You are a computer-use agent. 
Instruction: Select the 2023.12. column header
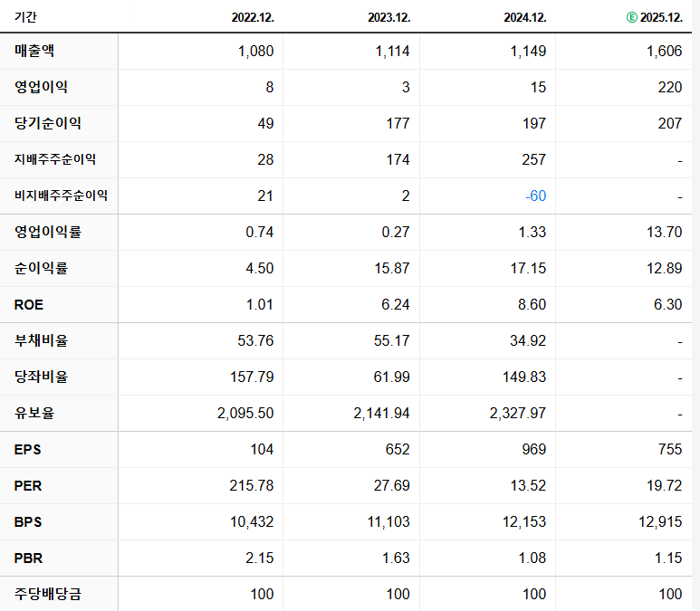388,17
